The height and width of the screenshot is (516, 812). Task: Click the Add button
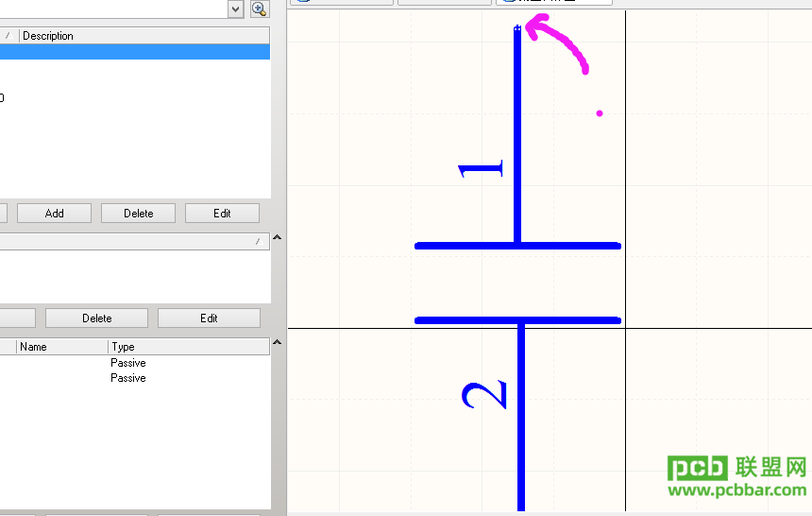(x=55, y=214)
